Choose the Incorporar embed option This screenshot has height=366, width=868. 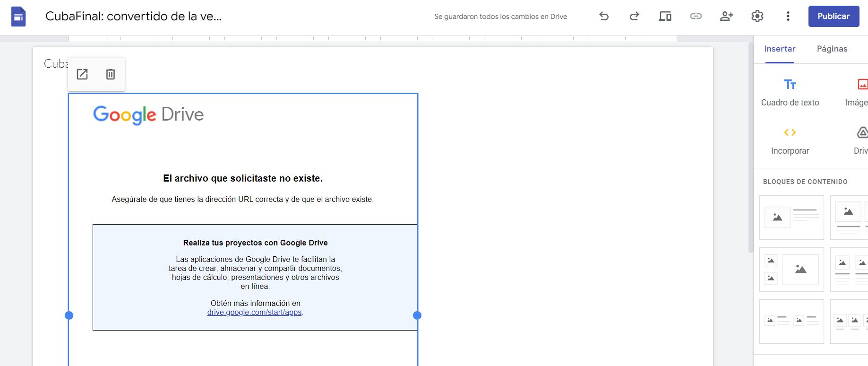click(x=790, y=140)
